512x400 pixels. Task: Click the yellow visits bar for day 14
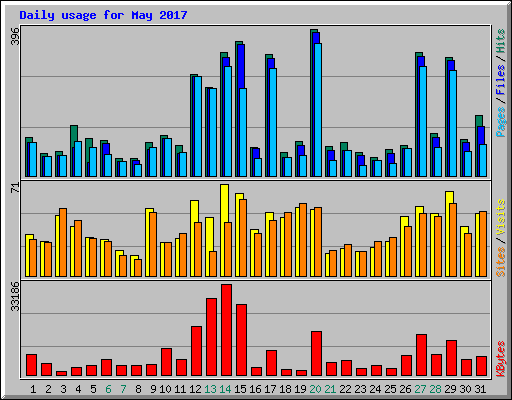click(x=223, y=230)
